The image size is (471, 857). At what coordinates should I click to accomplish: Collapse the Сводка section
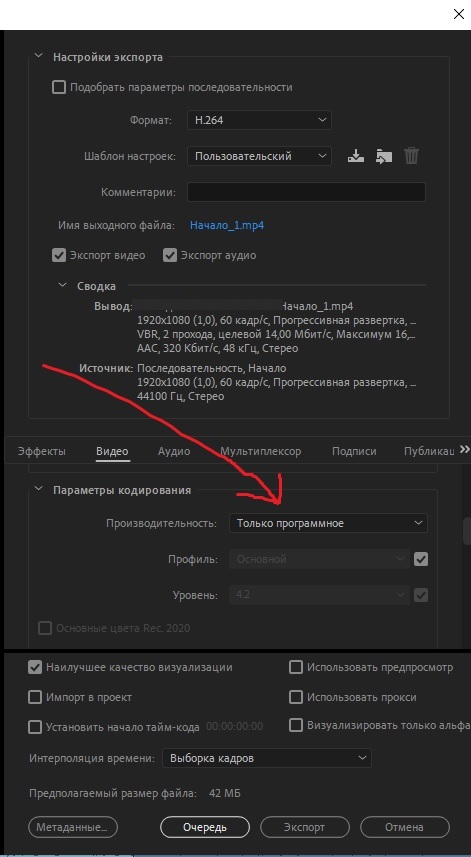(x=63, y=285)
